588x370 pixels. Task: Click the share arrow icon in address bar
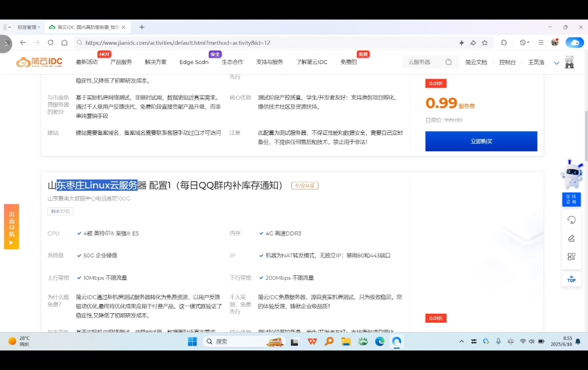473,43
